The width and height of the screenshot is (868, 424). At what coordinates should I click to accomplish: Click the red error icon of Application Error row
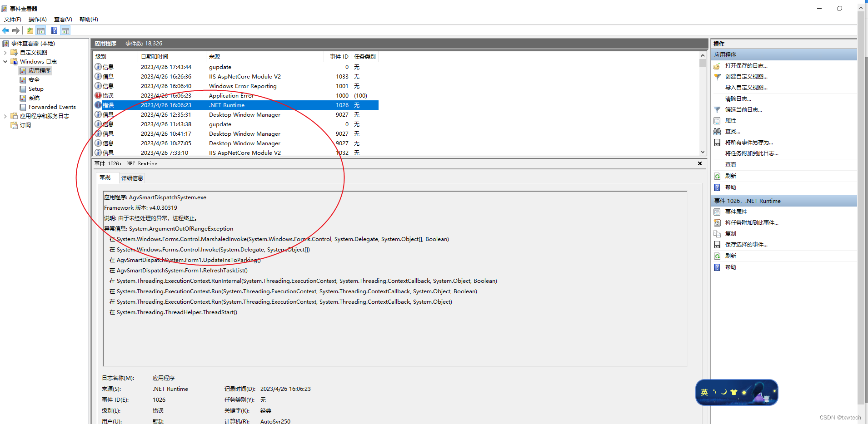coord(98,95)
